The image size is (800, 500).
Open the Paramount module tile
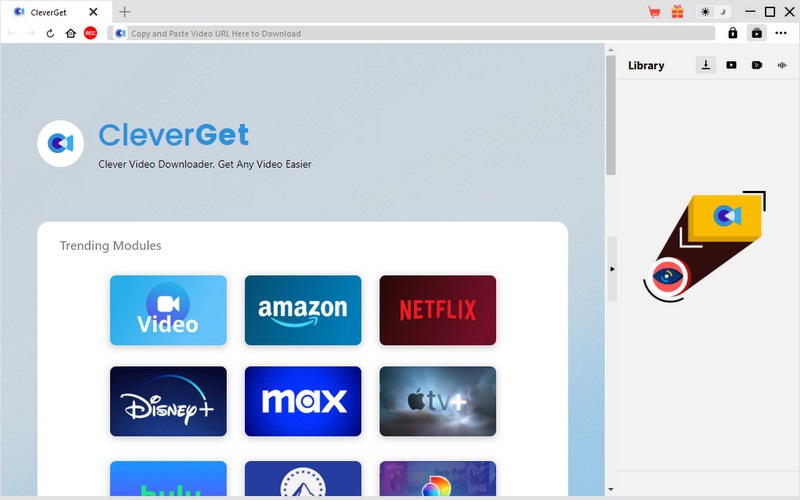[x=303, y=479]
